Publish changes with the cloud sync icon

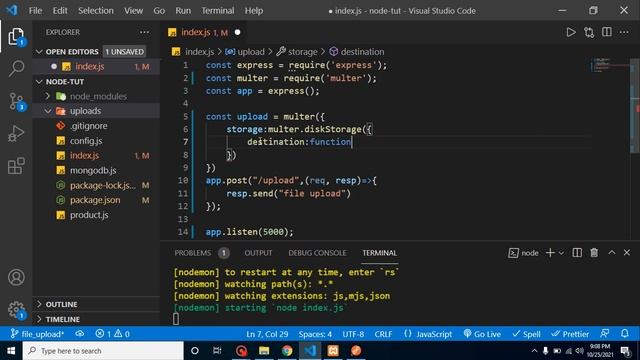pyautogui.click(x=80, y=334)
